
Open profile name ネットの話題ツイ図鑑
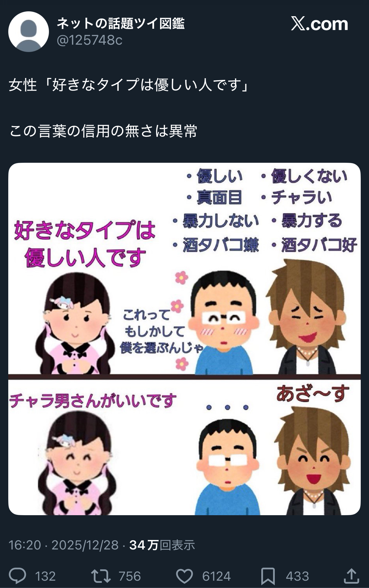click(x=121, y=23)
